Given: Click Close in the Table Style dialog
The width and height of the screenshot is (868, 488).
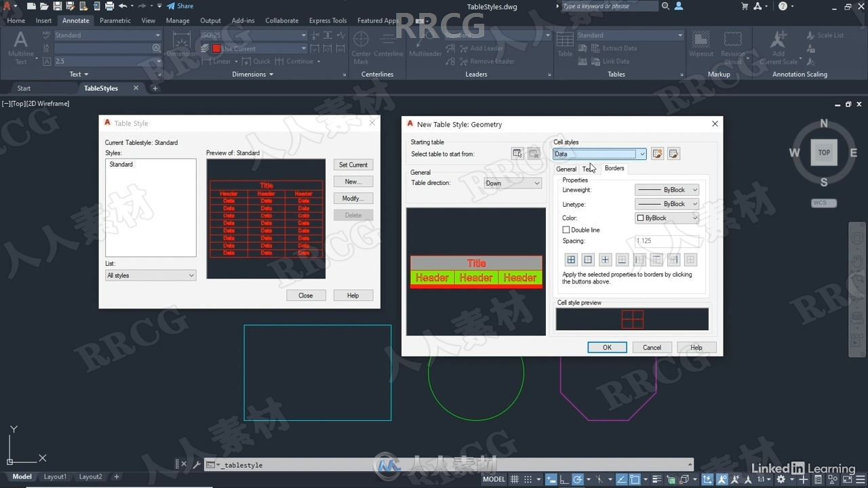Looking at the screenshot, I should 306,296.
